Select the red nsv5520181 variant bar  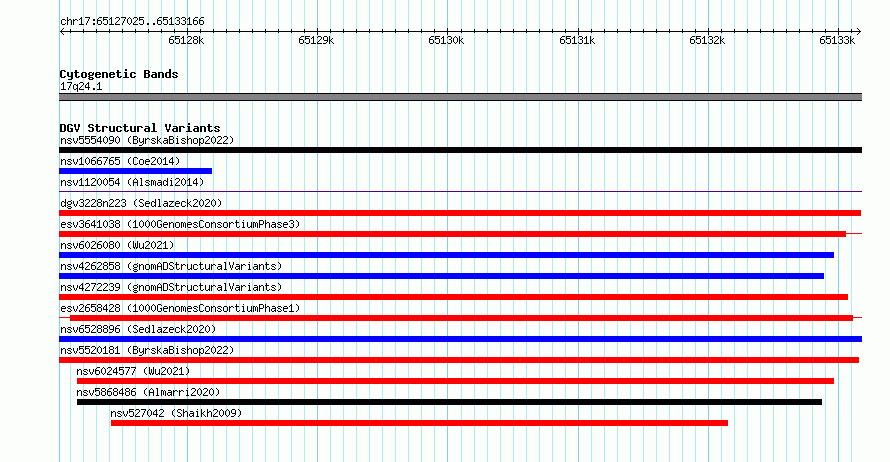click(459, 360)
